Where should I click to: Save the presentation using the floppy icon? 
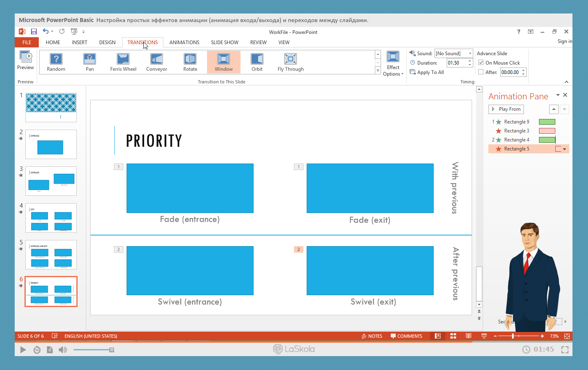[x=34, y=31]
